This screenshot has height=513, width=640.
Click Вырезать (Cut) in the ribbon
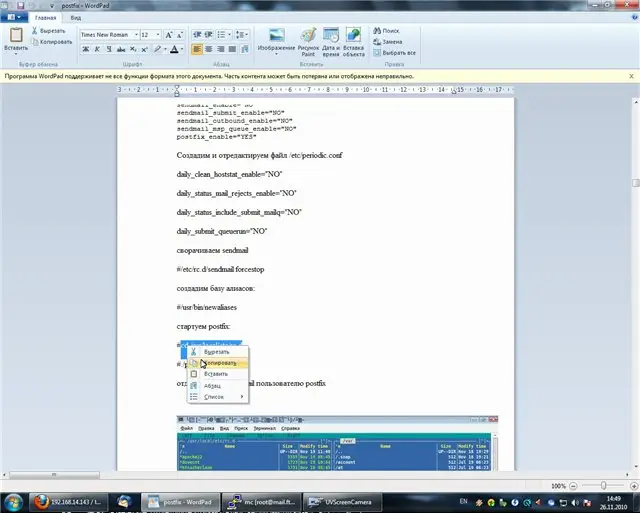(49, 31)
